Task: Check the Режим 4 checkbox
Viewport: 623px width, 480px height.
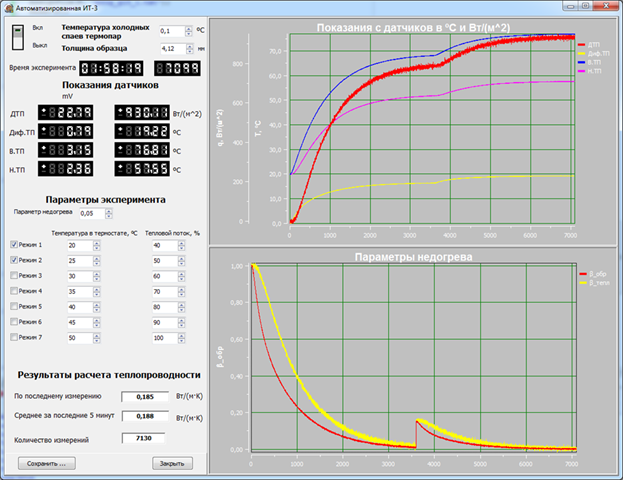Action: (14, 291)
